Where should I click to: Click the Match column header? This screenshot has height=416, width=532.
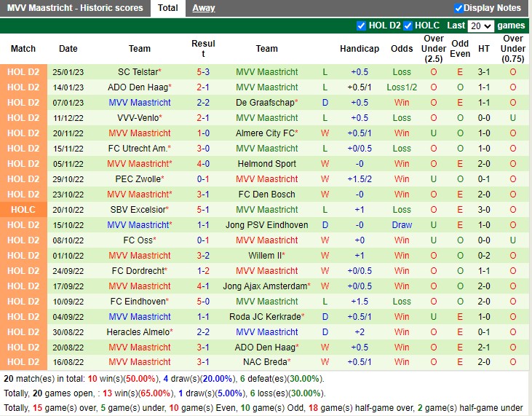click(x=23, y=49)
